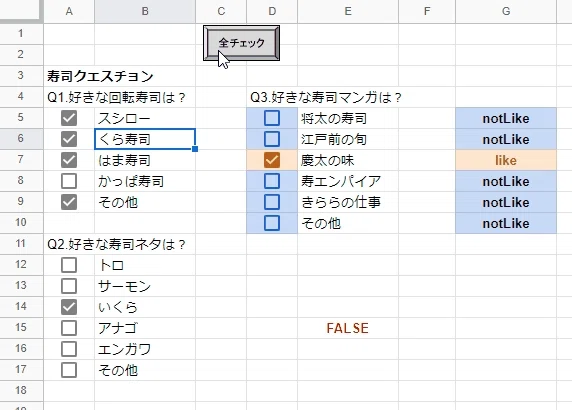Check the 将太の寿司 checkbox
This screenshot has height=410, width=572.
[272, 118]
